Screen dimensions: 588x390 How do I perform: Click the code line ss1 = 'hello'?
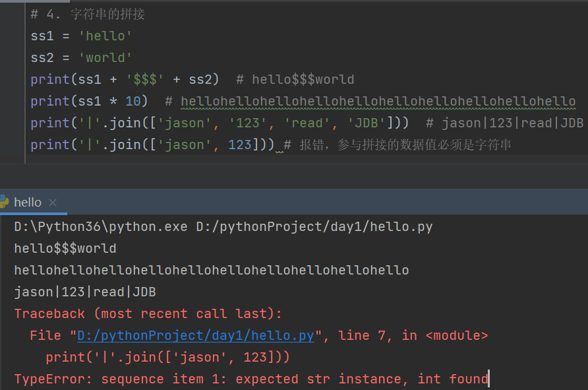pyautogui.click(x=81, y=36)
